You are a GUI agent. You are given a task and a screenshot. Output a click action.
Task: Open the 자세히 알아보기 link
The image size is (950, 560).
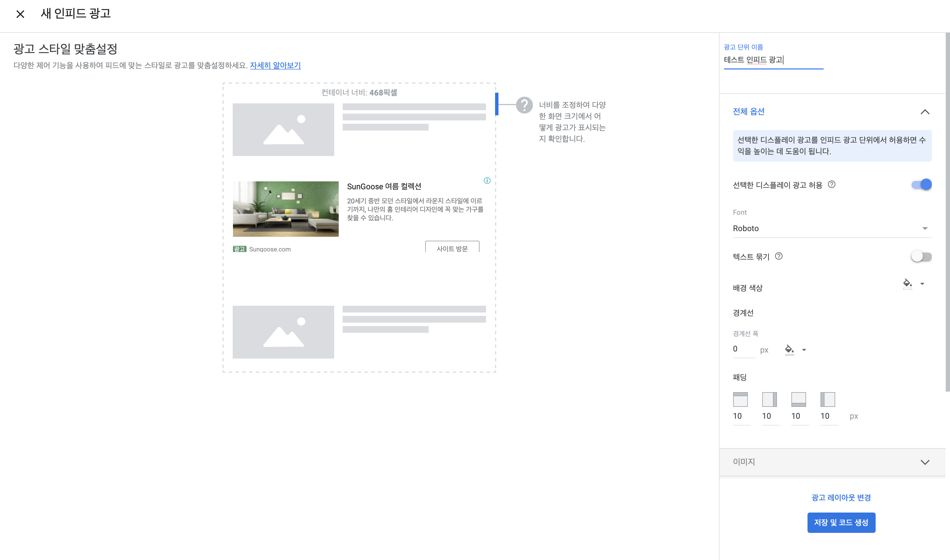click(x=275, y=65)
